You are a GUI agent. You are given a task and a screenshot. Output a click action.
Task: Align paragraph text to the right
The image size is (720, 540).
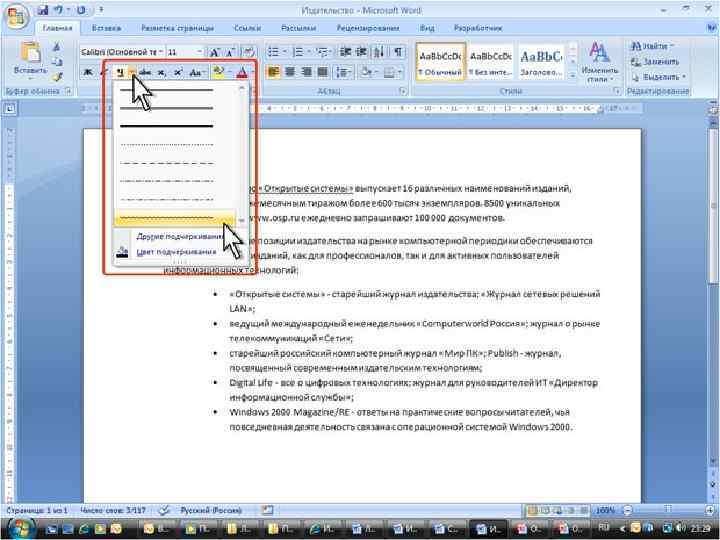click(306, 72)
